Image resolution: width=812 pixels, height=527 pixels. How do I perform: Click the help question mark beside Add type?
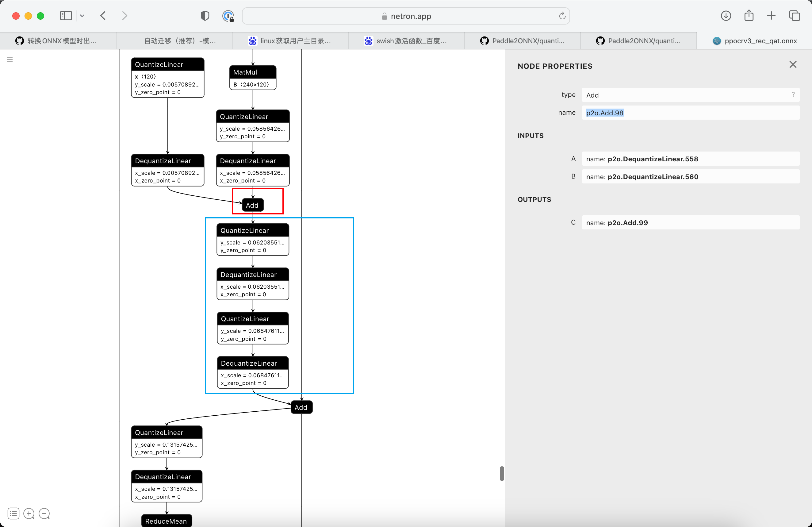point(793,95)
